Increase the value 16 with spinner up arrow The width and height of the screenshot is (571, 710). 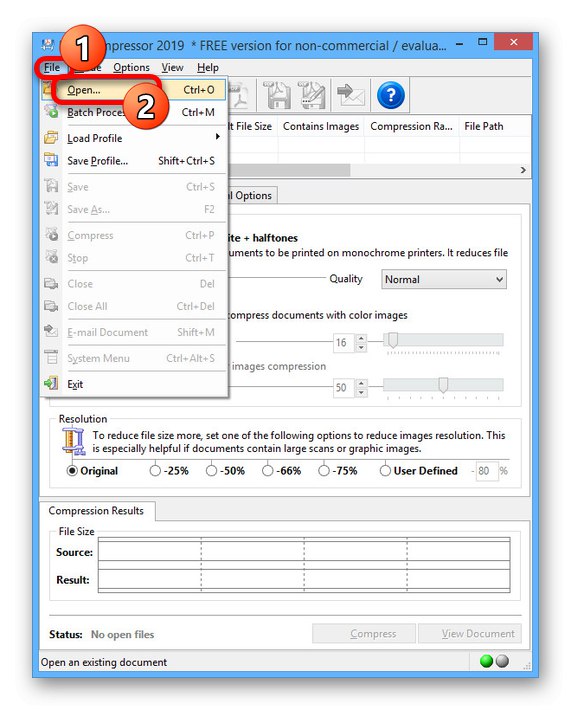click(x=361, y=338)
